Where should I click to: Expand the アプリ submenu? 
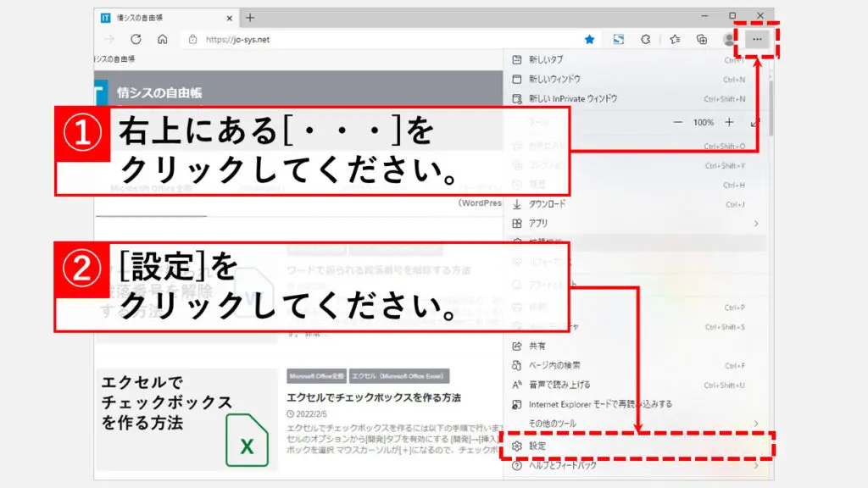click(636, 224)
